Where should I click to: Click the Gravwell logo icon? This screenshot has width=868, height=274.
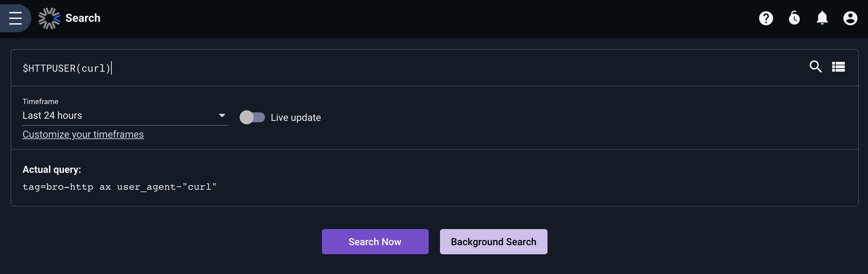(49, 18)
